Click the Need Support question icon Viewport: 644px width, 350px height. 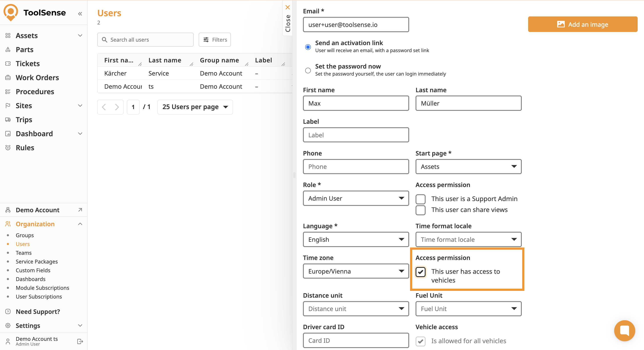pyautogui.click(x=8, y=311)
